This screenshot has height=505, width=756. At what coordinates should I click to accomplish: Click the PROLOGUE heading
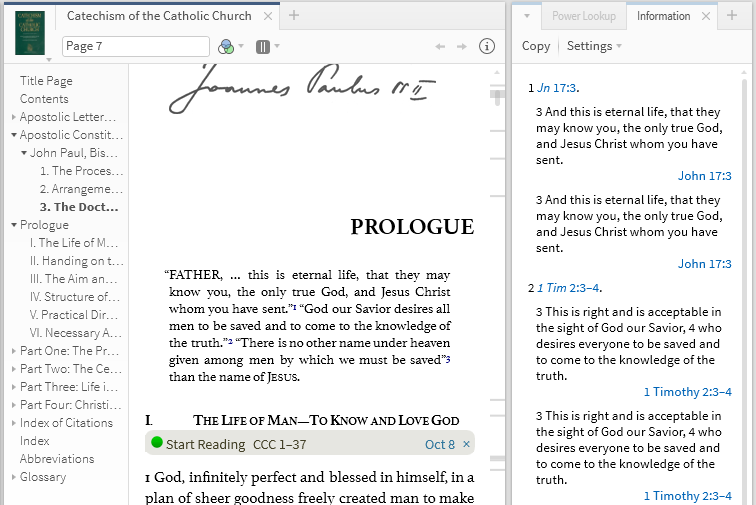coord(412,227)
